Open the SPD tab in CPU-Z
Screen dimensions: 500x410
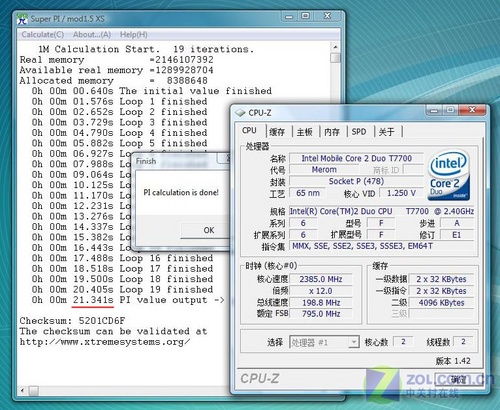pos(359,132)
